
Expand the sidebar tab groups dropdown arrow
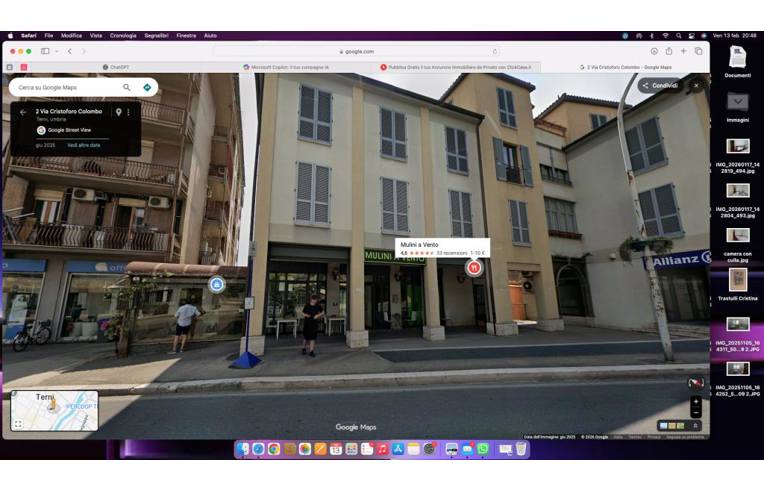[x=56, y=51]
